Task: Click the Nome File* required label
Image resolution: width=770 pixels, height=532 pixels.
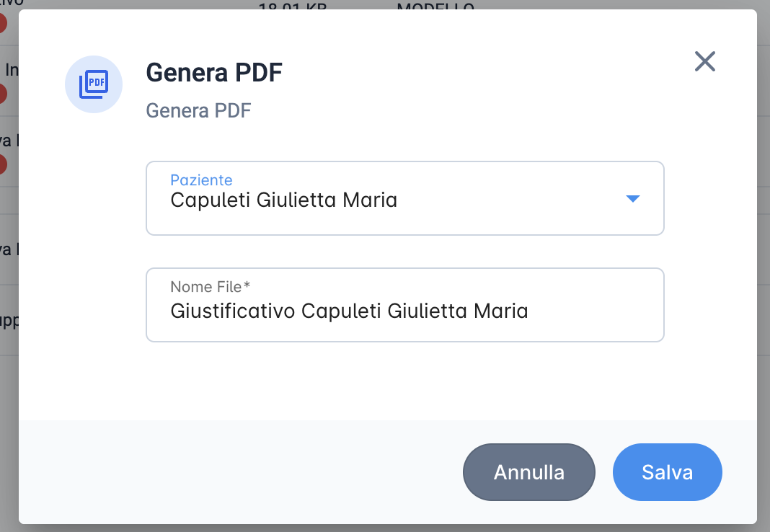Action: [211, 287]
